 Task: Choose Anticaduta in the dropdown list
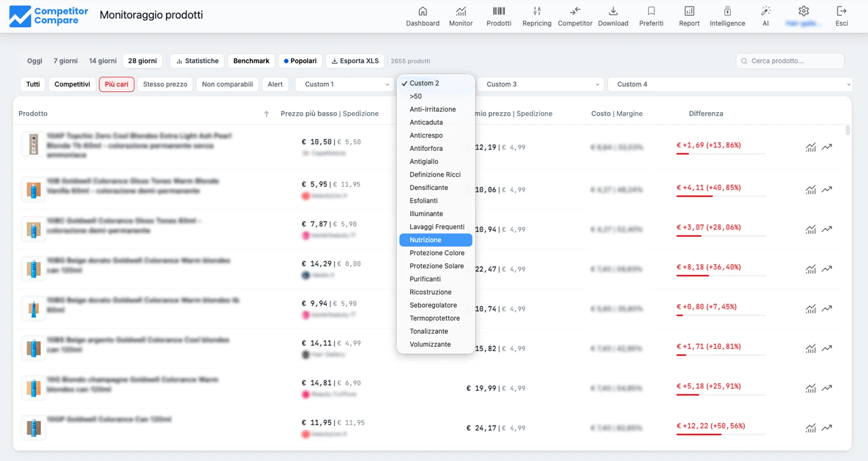pyautogui.click(x=436, y=122)
